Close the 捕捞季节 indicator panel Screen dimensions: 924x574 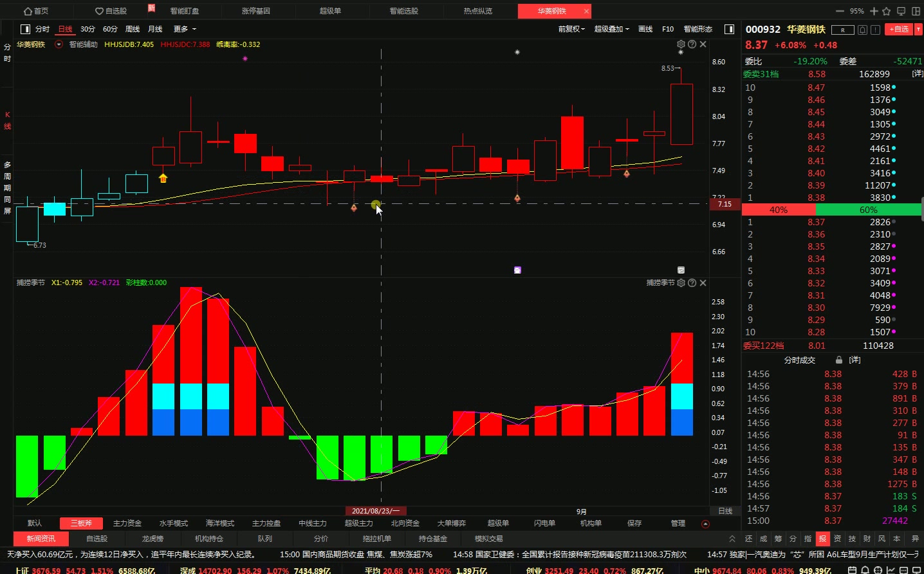pos(703,282)
